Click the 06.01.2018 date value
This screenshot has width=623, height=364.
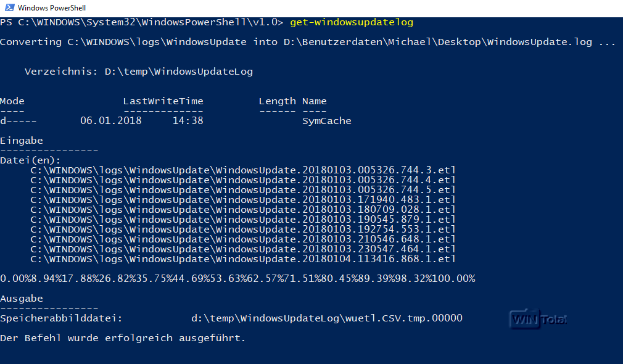110,121
